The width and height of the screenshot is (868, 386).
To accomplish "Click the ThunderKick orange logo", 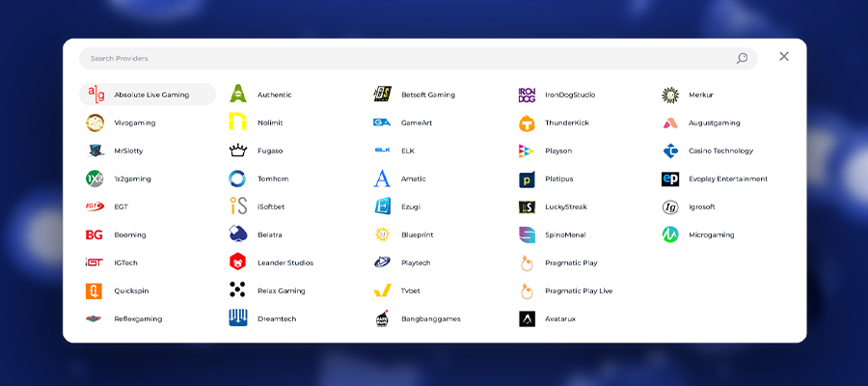I will pos(527,123).
